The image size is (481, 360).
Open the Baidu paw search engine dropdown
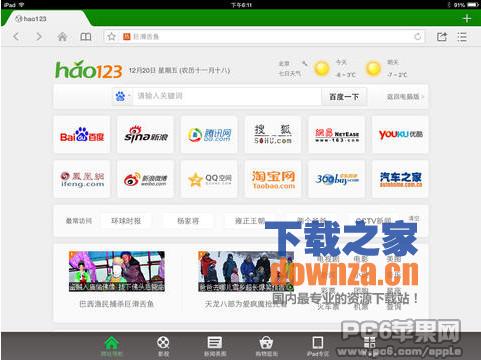click(122, 96)
